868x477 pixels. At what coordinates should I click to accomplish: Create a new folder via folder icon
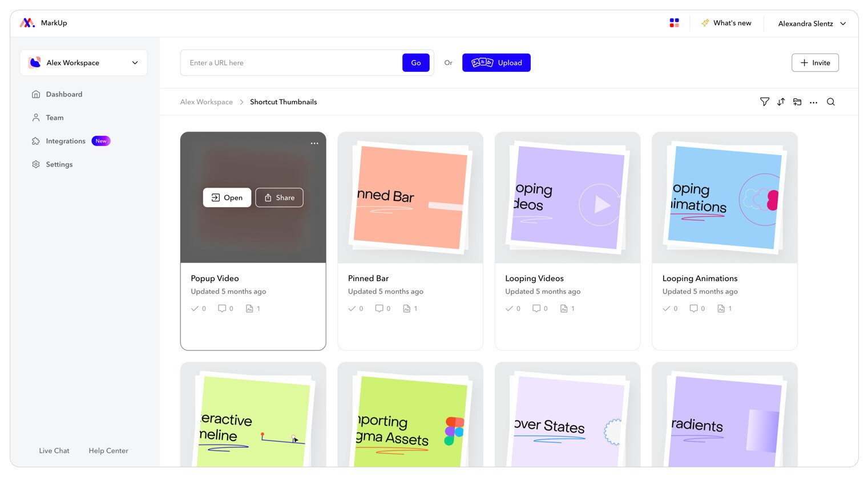click(797, 102)
